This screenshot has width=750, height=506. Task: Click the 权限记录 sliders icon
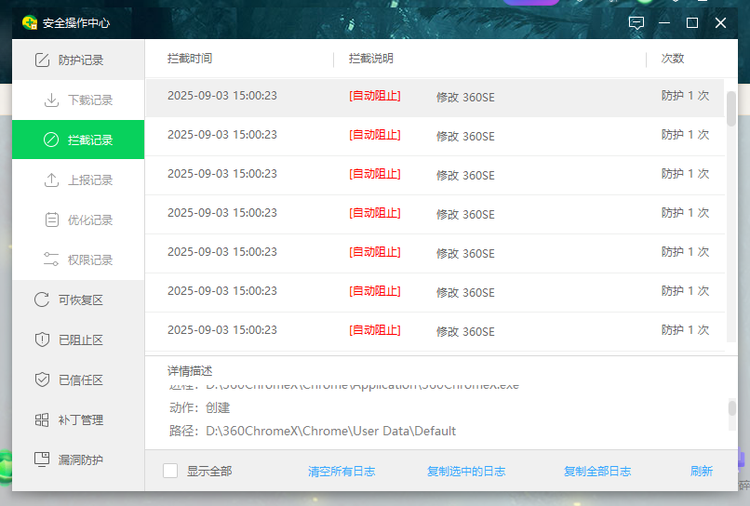coord(51,259)
